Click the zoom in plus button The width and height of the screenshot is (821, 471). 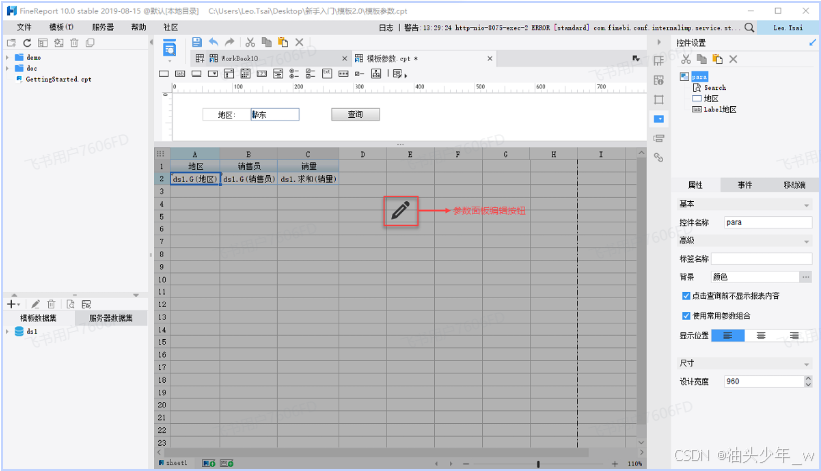coord(615,464)
